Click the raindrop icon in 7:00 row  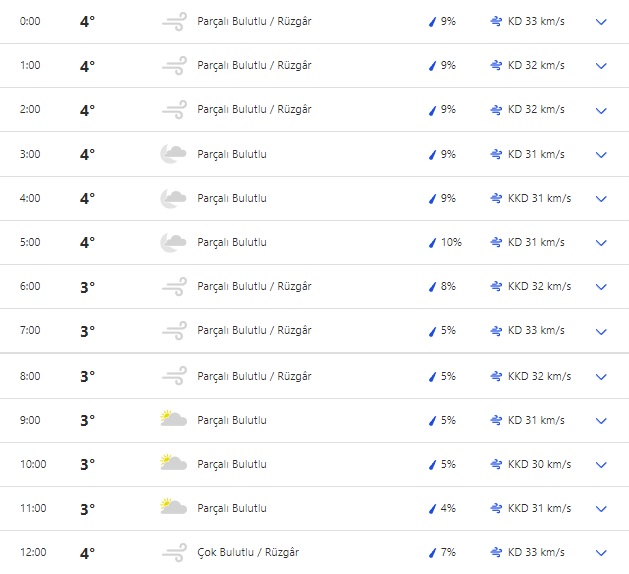click(x=432, y=331)
